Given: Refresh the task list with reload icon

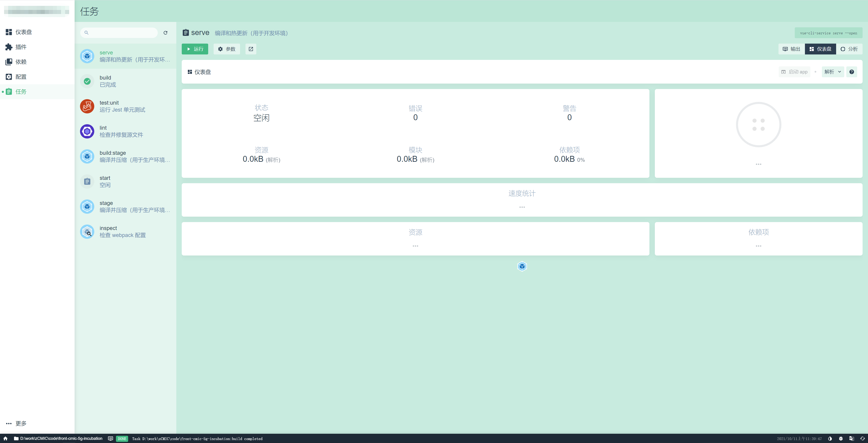Looking at the screenshot, I should (165, 33).
